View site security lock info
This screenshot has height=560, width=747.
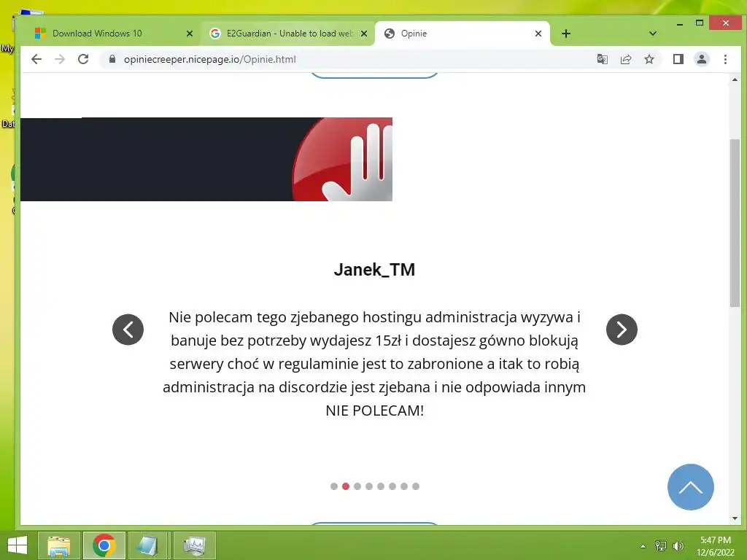112,58
